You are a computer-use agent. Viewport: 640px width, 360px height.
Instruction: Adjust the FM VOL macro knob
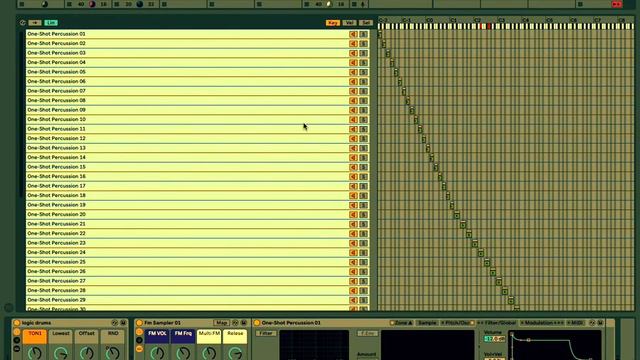tap(157, 353)
